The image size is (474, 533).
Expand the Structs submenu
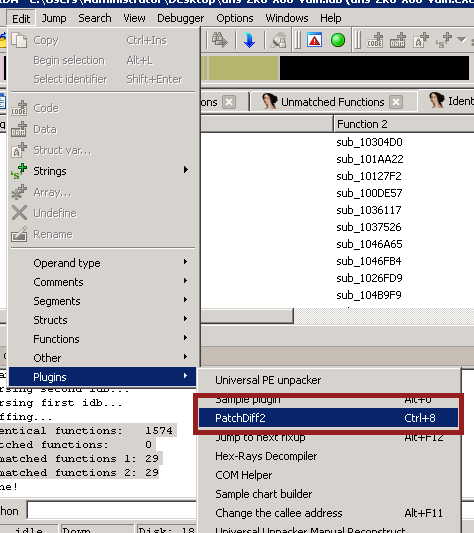(102, 320)
